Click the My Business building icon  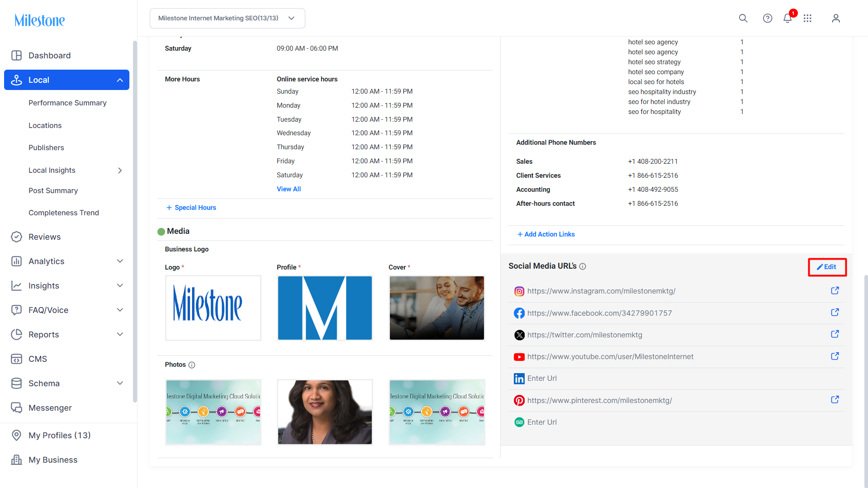16,460
